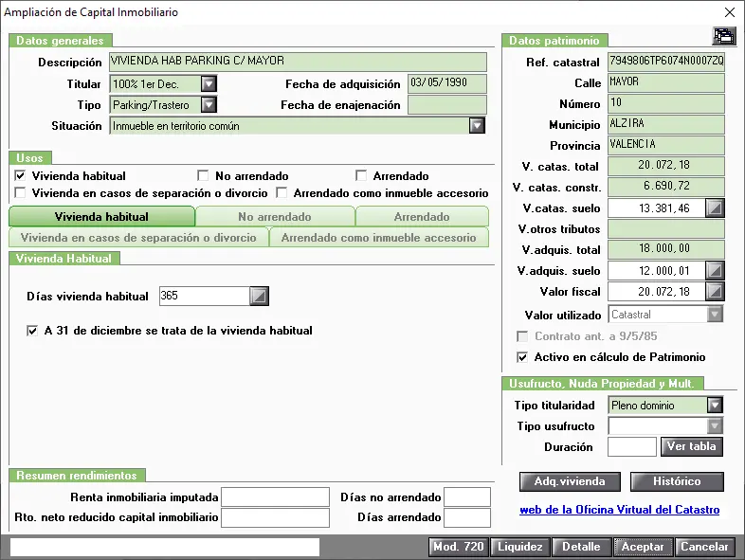Open the Valor utilizado dropdown

(715, 315)
